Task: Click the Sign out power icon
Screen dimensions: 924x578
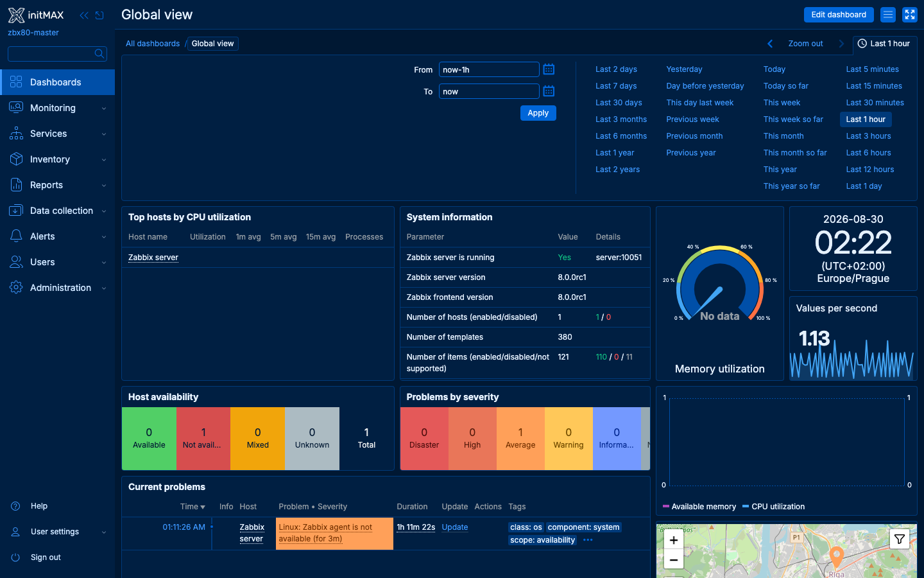Action: click(15, 557)
